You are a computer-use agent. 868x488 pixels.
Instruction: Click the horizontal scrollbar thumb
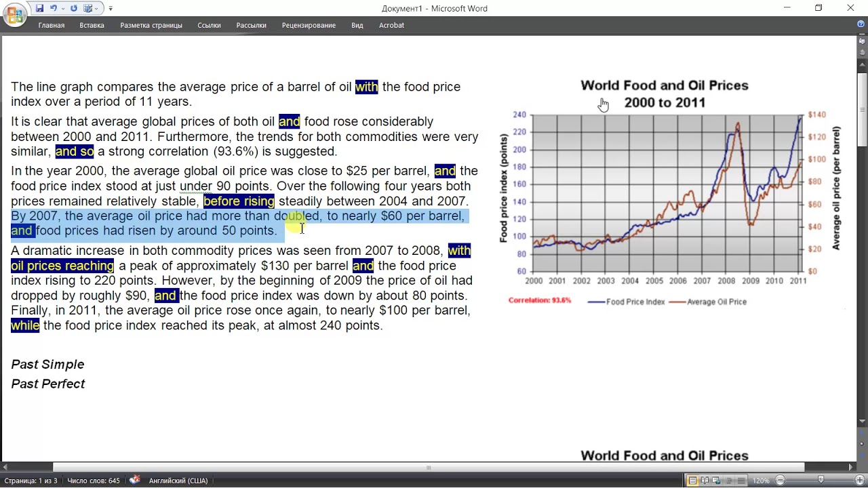[429, 467]
